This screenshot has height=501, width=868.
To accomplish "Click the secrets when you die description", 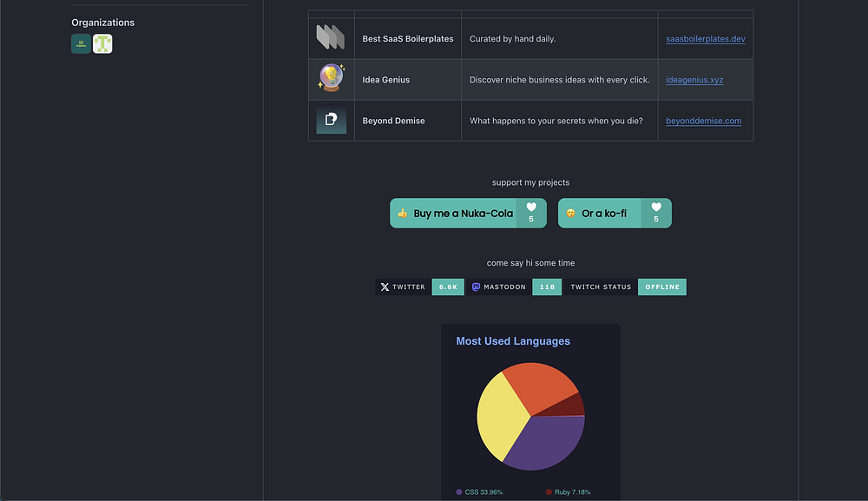I will click(556, 121).
